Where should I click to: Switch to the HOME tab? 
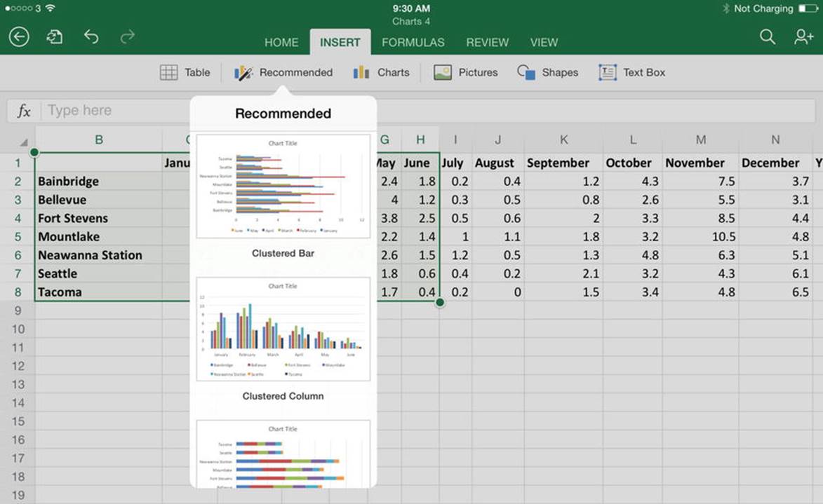coord(281,43)
